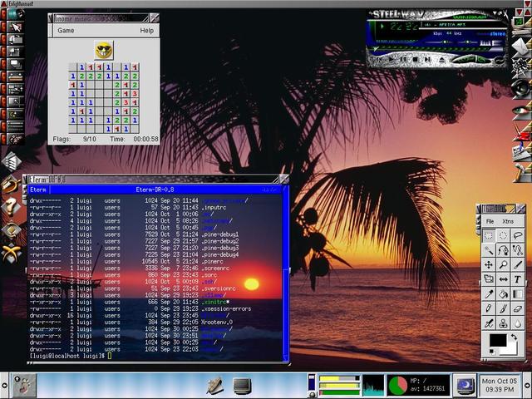Select GIMP transform tool
This screenshot has height=399, width=532.
(489, 279)
